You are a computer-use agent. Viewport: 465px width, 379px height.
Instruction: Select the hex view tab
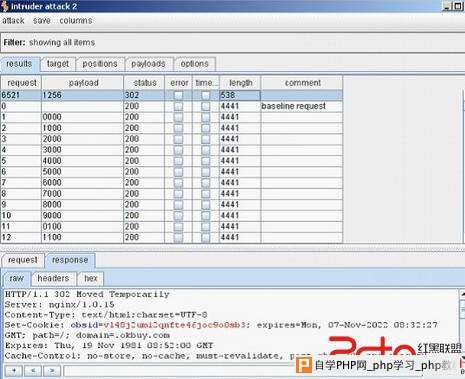(x=91, y=278)
